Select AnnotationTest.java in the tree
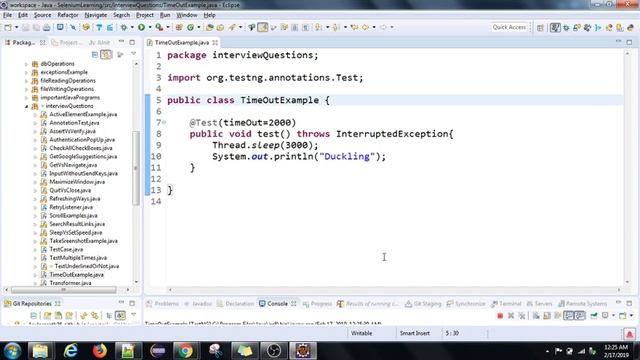The width and height of the screenshot is (640, 360). pos(74,123)
